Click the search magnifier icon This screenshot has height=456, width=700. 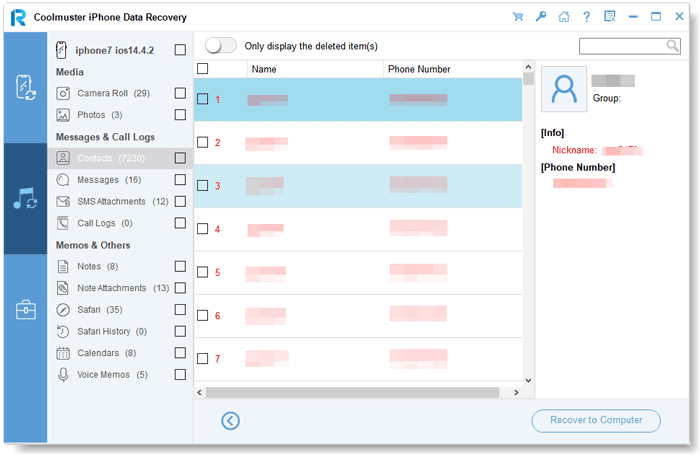pos(673,46)
